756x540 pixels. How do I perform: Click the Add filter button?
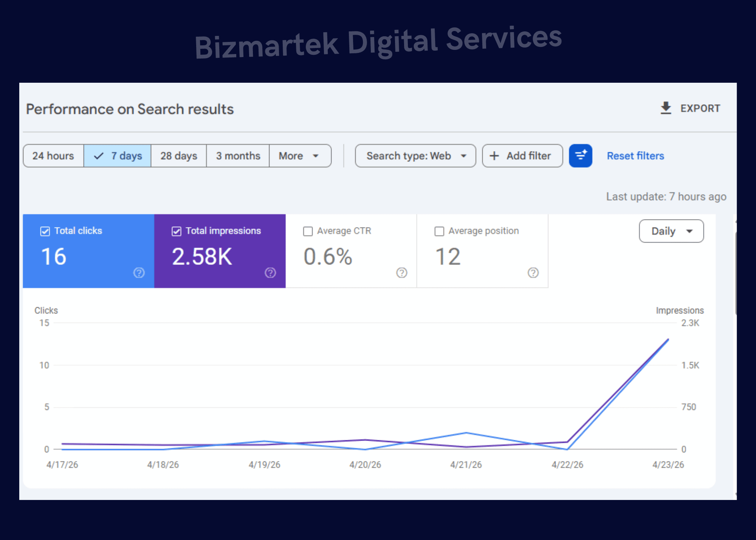(522, 156)
